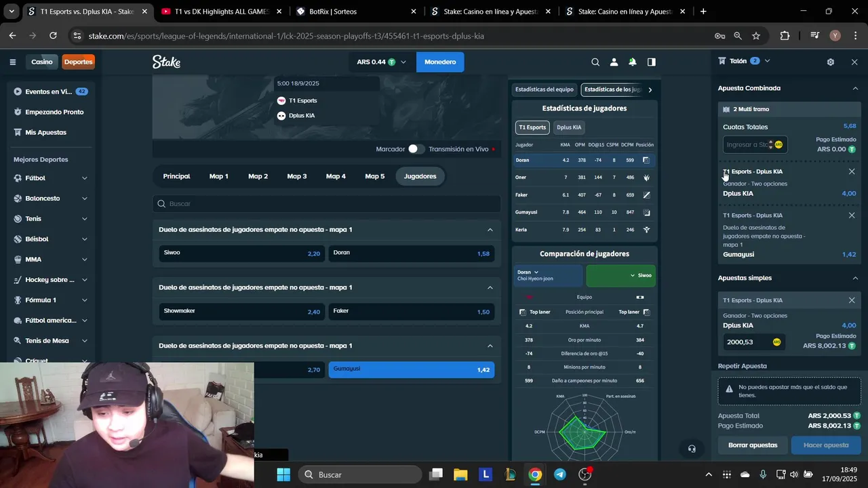Expand the Fútbol sports category
Screen dimensions: 868x488
85,178
